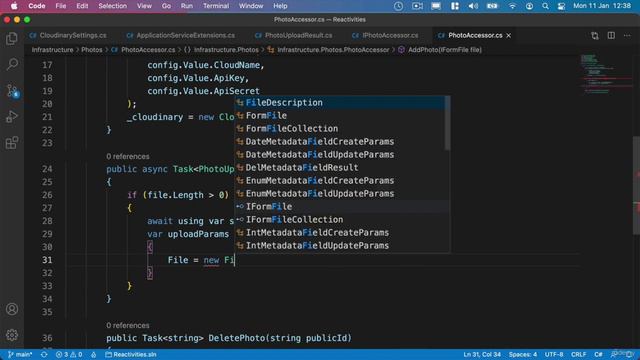Click the Open Changes icon in editor toolbar
The width and height of the screenshot is (640, 360).
(595, 36)
